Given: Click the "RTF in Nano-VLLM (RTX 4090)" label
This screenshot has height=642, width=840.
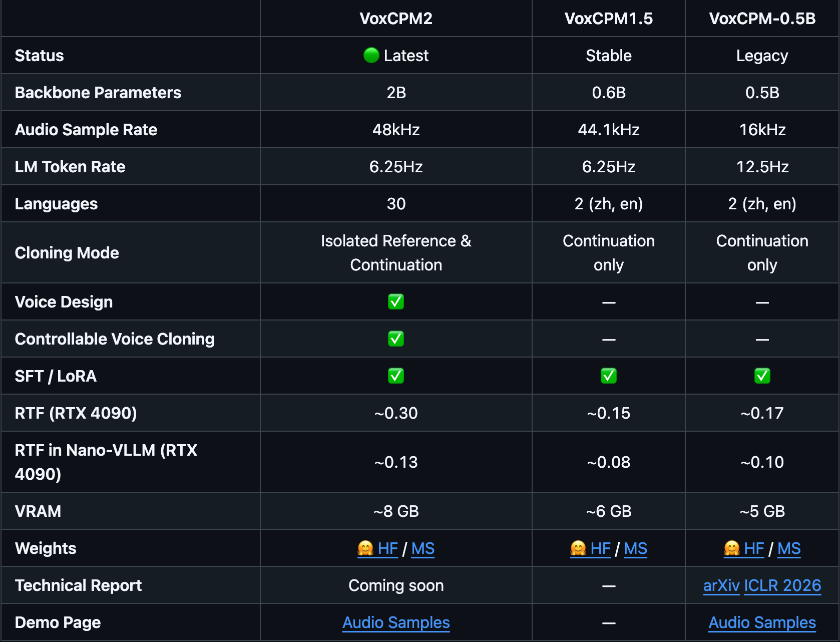Looking at the screenshot, I should point(106,462).
